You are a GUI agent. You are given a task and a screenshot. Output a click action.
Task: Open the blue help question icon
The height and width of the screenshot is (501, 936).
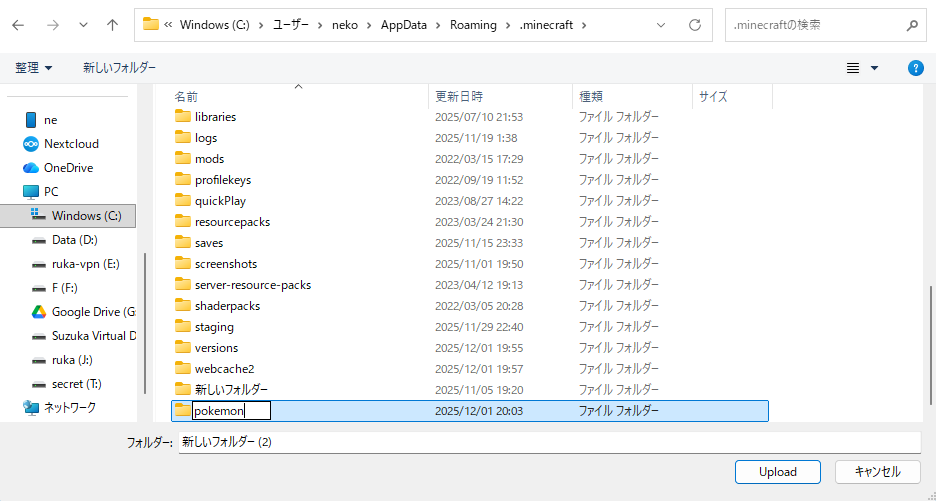pyautogui.click(x=915, y=68)
